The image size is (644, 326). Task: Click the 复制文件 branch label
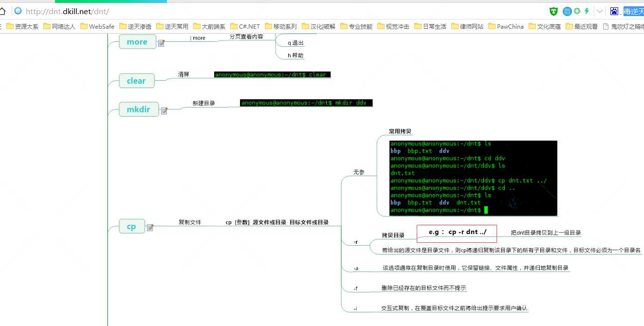[190, 222]
